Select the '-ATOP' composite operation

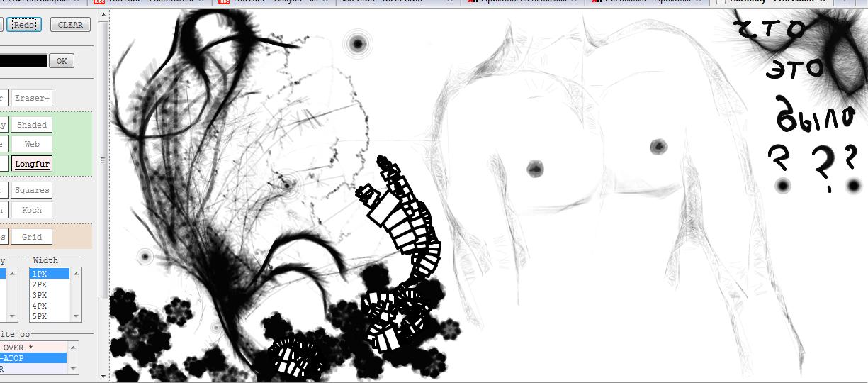(33, 358)
